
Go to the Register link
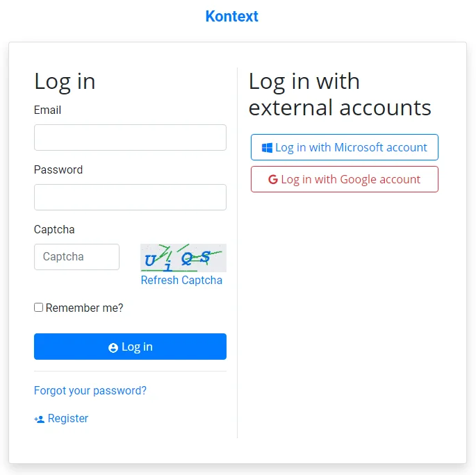click(x=68, y=419)
